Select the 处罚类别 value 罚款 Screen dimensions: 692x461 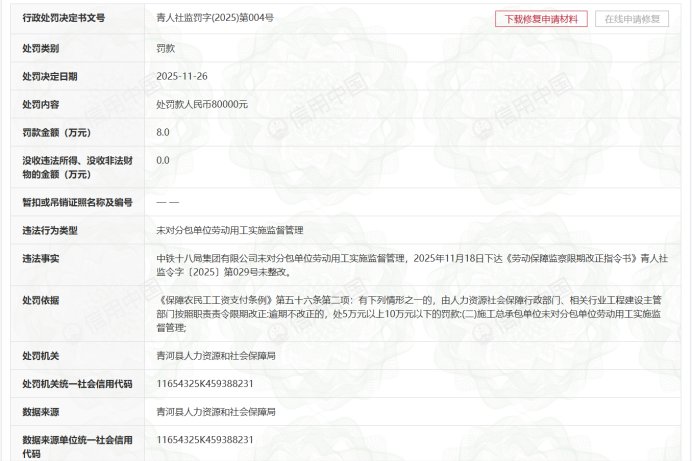168,48
